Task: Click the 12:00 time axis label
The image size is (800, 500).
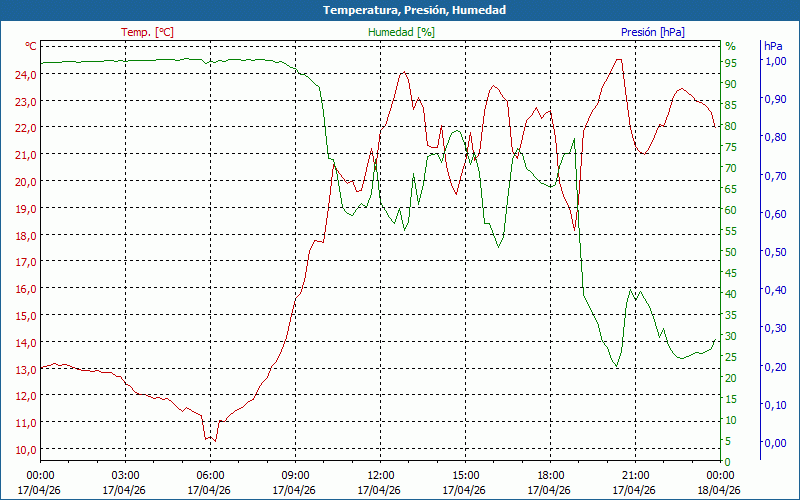Action: 380,475
